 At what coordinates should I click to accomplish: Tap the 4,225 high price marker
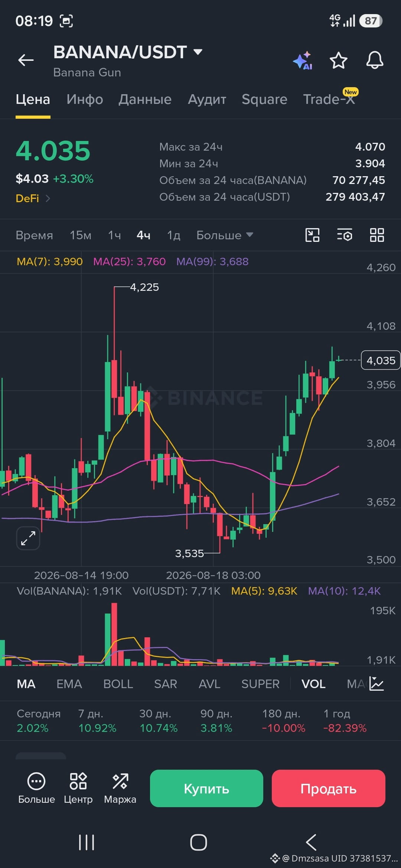[x=144, y=287]
